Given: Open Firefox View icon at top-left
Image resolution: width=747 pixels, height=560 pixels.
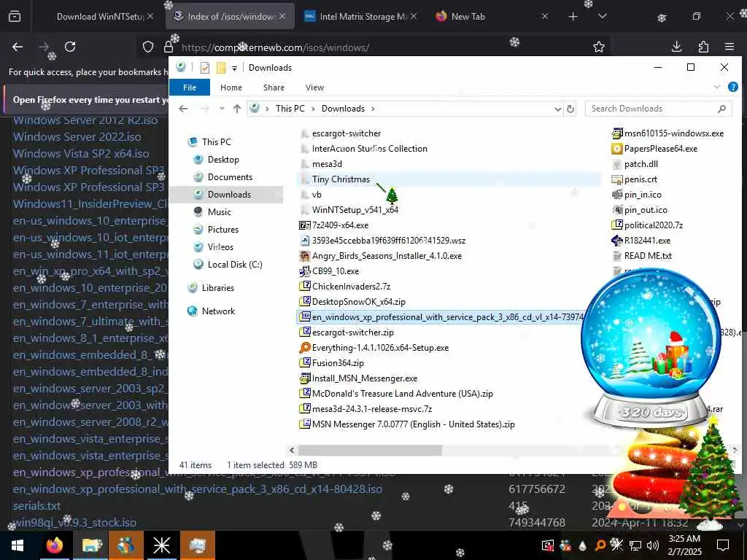Looking at the screenshot, I should tap(15, 17).
